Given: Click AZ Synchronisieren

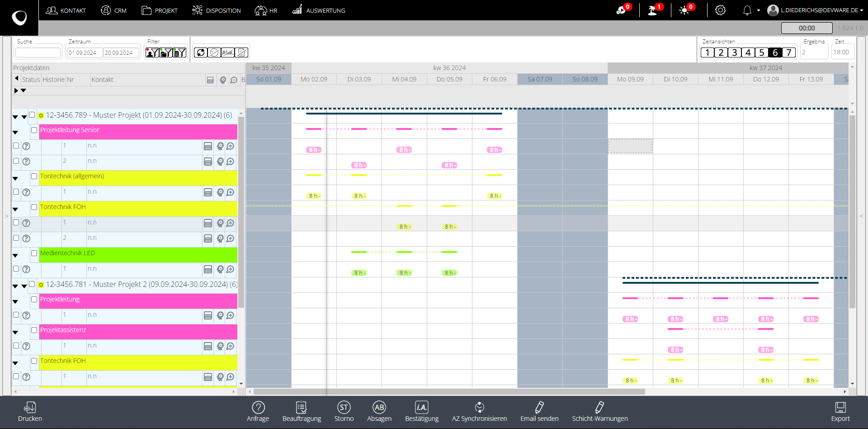Looking at the screenshot, I should pos(480,412).
